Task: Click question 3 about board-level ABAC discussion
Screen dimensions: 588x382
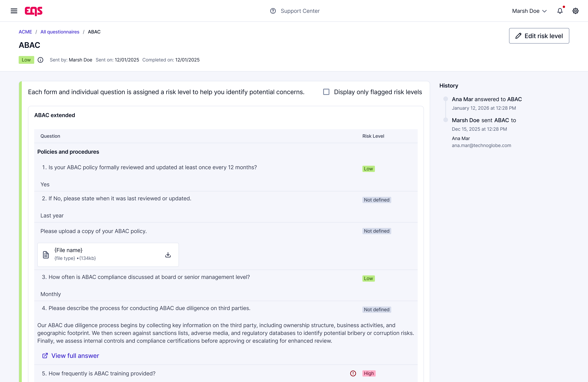Action: tap(146, 277)
